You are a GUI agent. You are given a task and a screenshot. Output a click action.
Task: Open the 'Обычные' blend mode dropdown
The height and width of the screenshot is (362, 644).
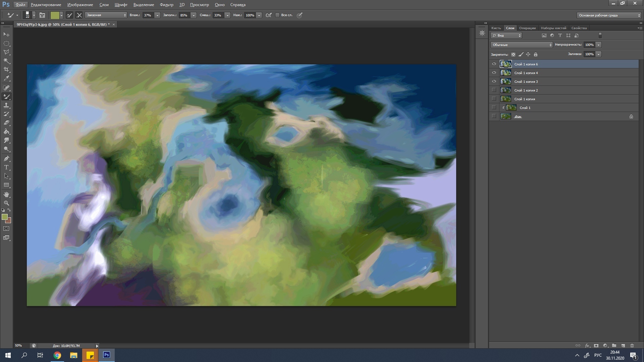[521, 45]
